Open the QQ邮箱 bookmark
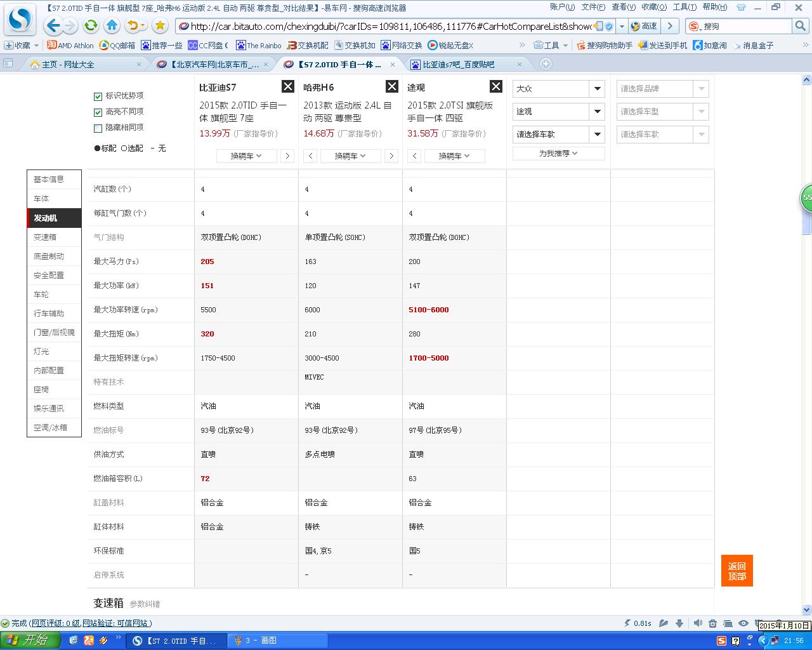This screenshot has height=650, width=812. pyautogui.click(x=117, y=46)
